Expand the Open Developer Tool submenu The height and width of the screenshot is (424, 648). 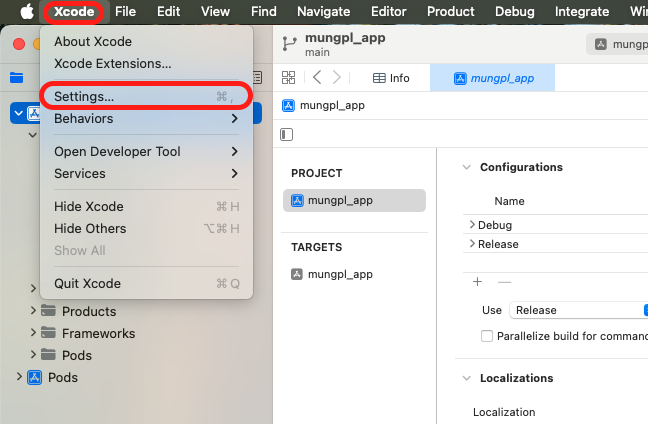point(146,151)
